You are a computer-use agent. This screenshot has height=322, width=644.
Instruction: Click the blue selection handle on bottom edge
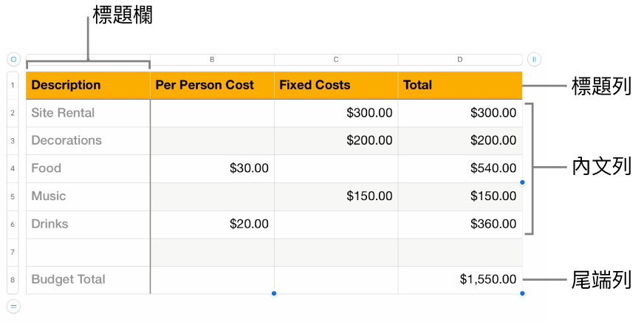click(274, 294)
